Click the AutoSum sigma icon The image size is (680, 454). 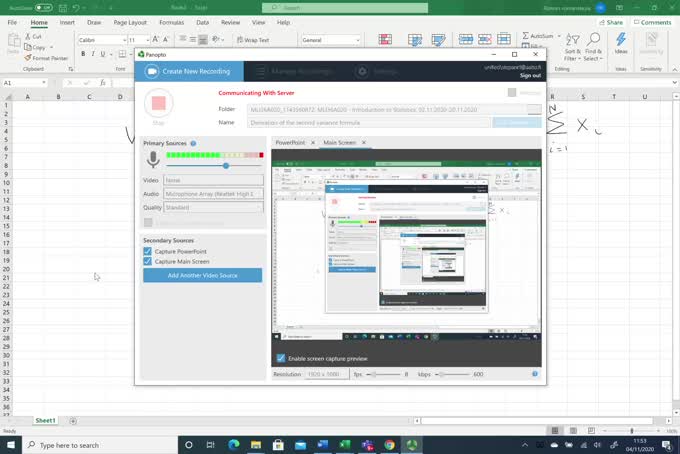tap(526, 36)
